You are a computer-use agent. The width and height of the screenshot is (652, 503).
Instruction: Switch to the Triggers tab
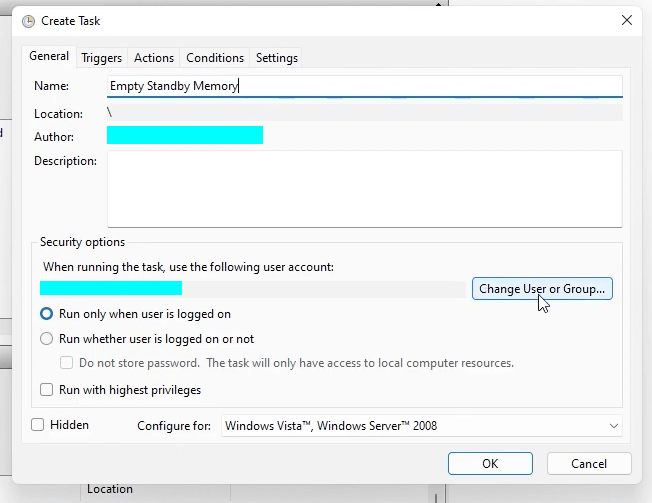point(102,58)
